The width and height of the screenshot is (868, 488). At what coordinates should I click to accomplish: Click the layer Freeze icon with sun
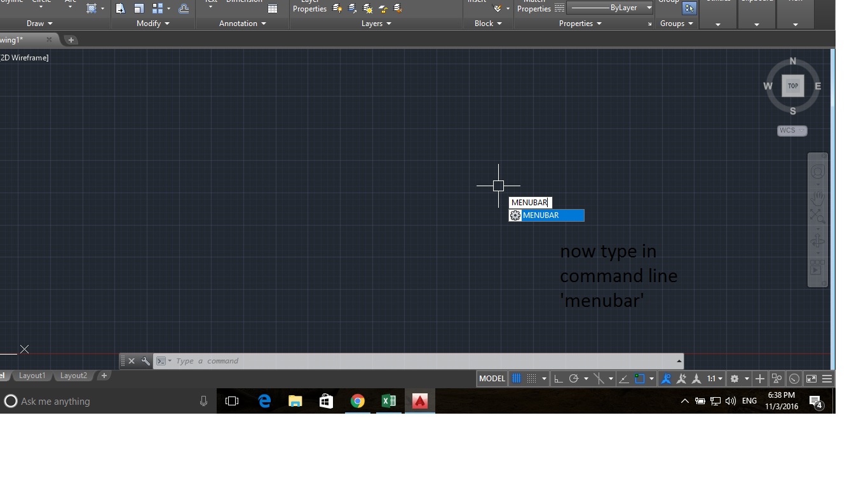click(x=368, y=8)
